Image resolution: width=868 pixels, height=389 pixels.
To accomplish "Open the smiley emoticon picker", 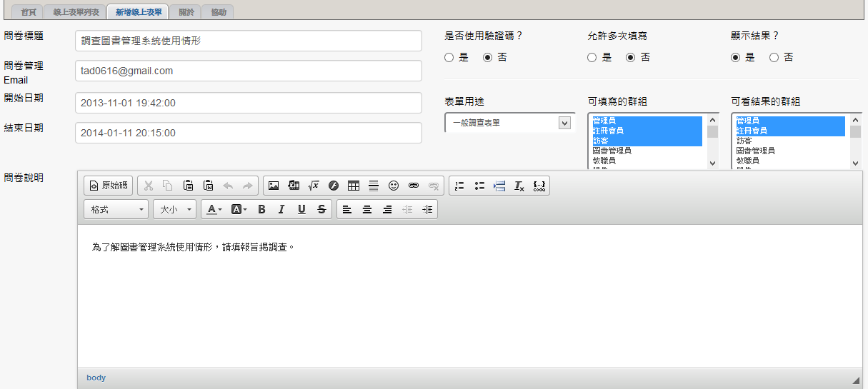I will [x=394, y=186].
